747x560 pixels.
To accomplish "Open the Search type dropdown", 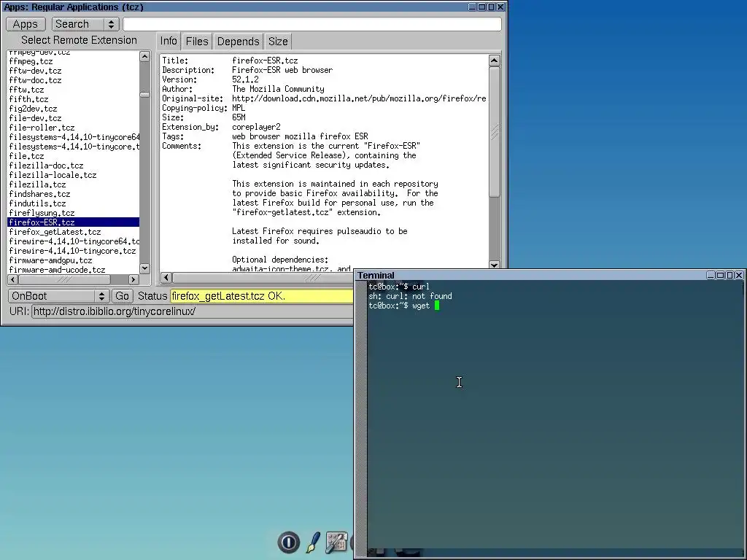I will (85, 24).
